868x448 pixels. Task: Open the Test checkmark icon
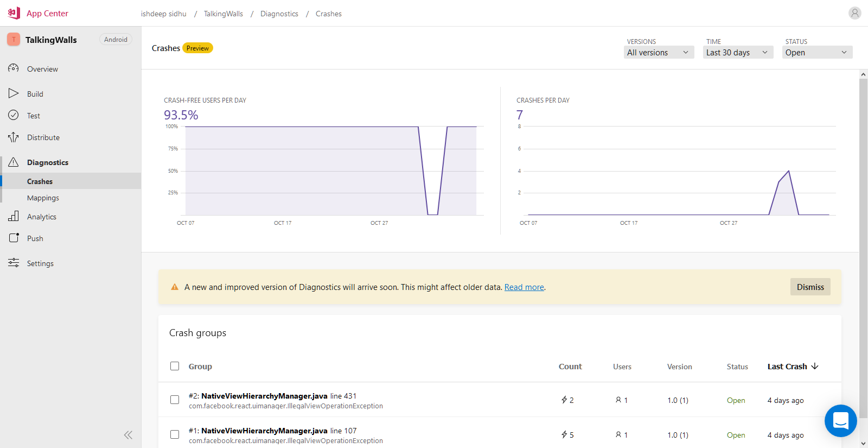pyautogui.click(x=14, y=115)
